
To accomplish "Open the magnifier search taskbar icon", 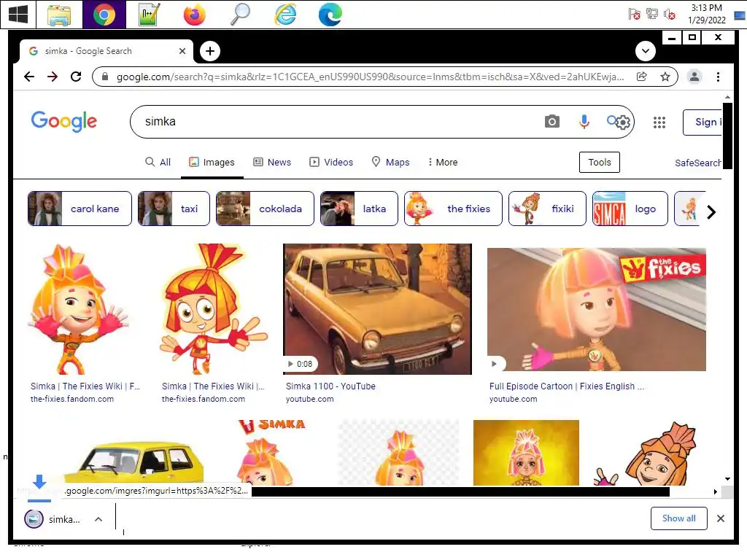I will pyautogui.click(x=240, y=15).
